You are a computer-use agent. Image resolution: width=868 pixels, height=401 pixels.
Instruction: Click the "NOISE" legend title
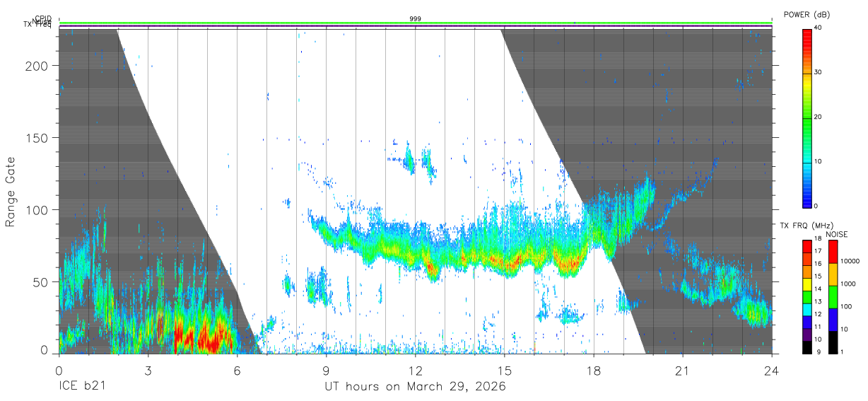[836, 234]
